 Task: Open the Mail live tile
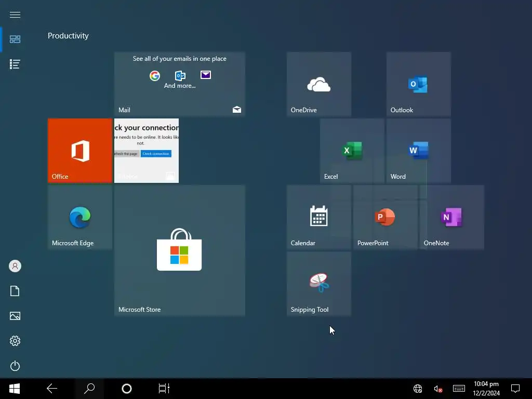(179, 84)
